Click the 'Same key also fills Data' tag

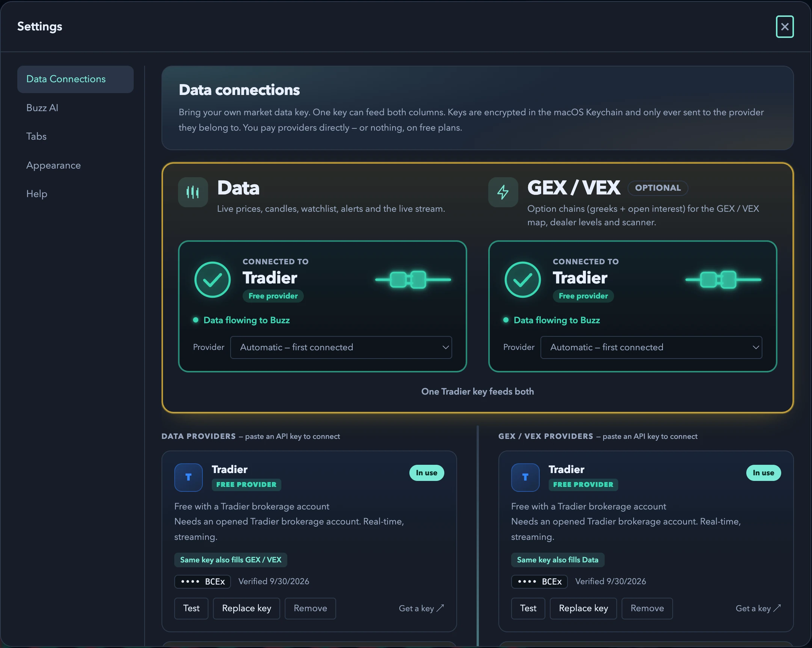point(558,560)
